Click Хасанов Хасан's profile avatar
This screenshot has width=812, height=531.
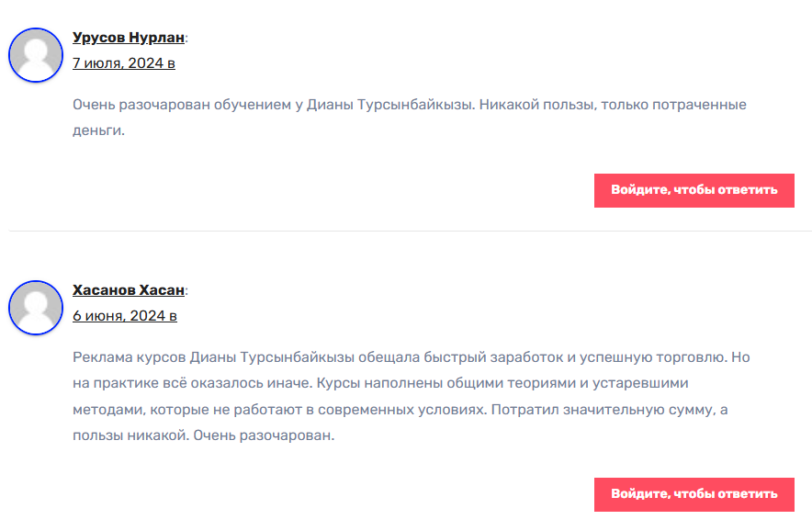(x=36, y=308)
